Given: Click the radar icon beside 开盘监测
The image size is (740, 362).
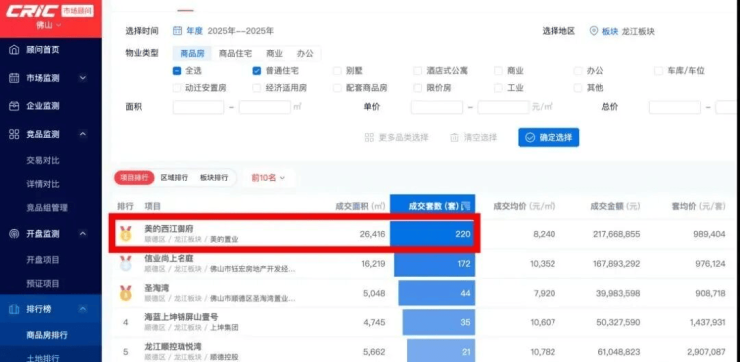Looking at the screenshot, I should [14, 234].
